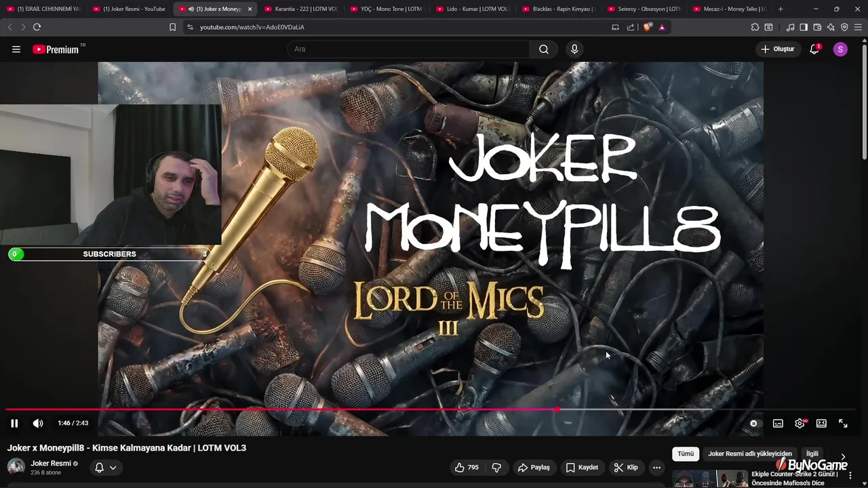Image resolution: width=868 pixels, height=488 pixels.
Task: Open the account avatar menu
Action: coord(840,49)
